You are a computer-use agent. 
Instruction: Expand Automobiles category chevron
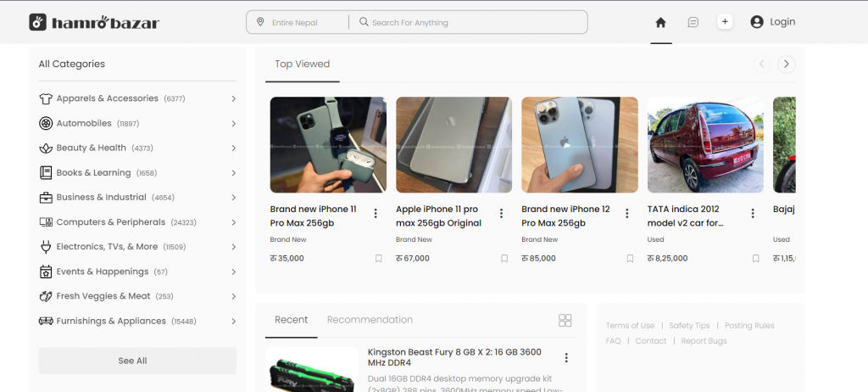click(x=234, y=123)
